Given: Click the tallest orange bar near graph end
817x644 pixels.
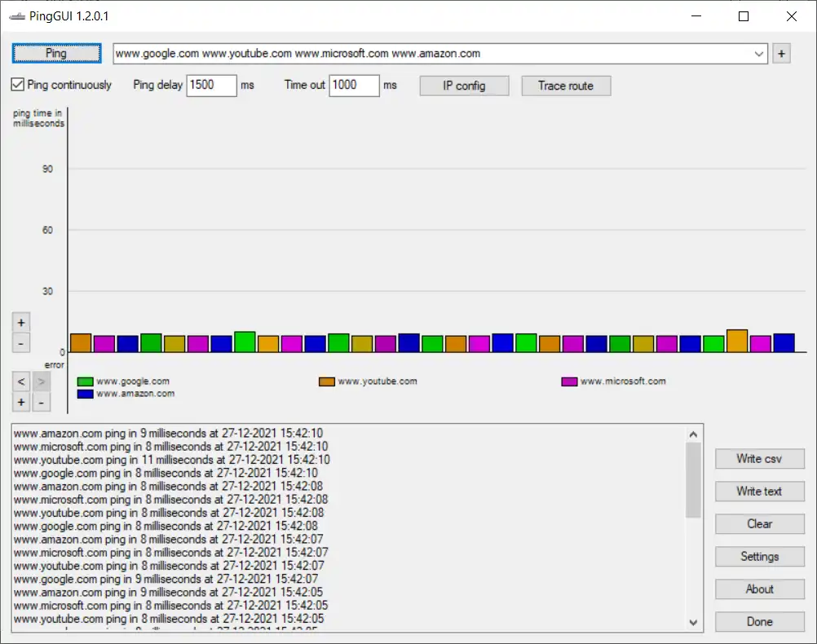Looking at the screenshot, I should [737, 341].
